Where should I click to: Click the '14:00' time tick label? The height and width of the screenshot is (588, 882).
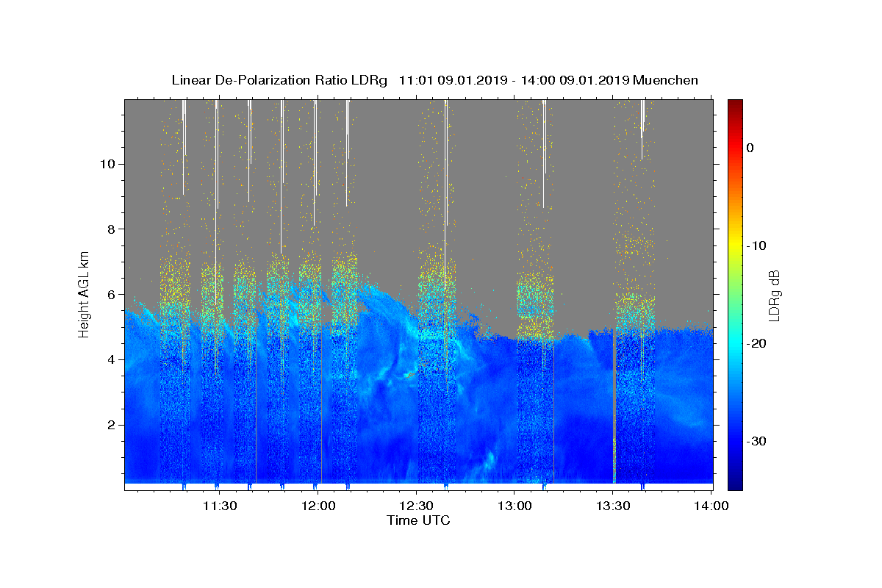711,506
